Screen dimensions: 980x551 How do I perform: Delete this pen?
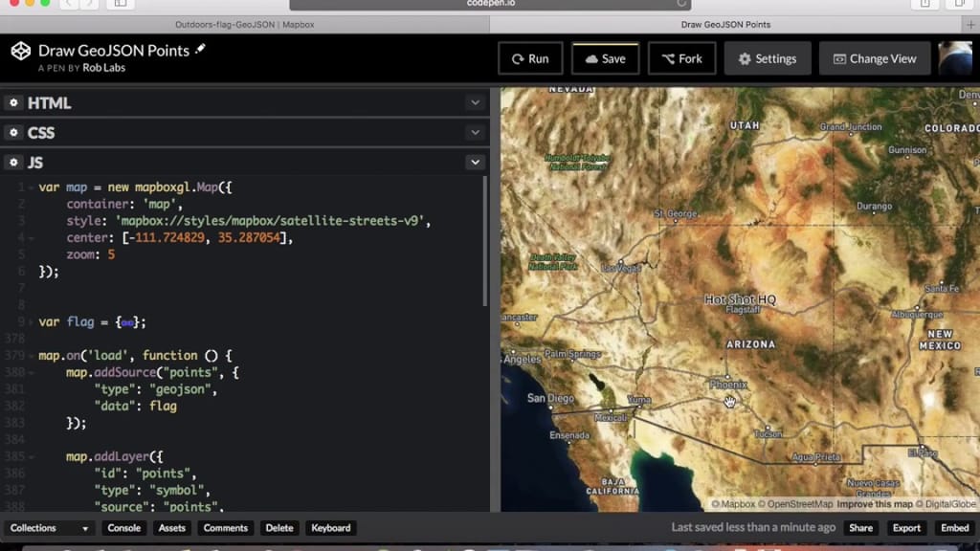point(279,528)
